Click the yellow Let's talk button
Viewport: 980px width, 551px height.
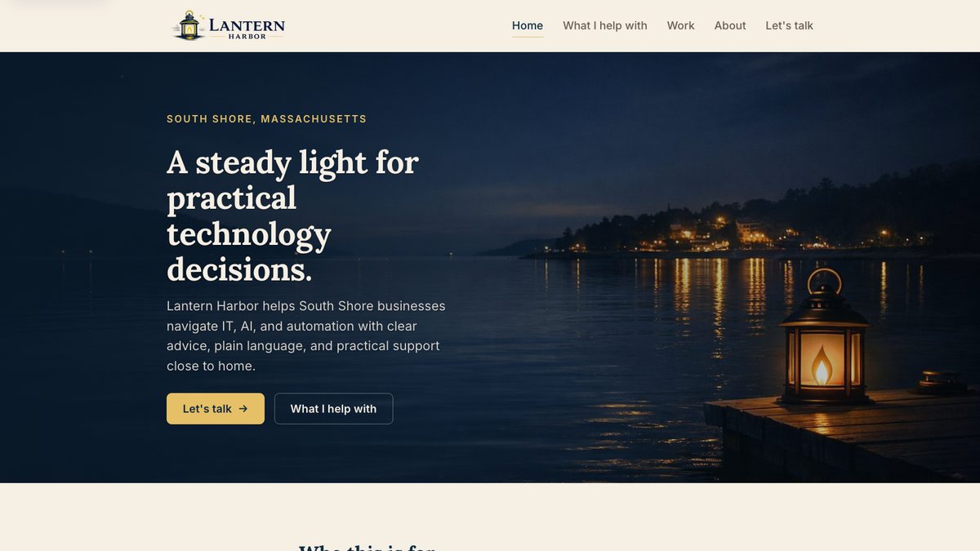point(216,409)
